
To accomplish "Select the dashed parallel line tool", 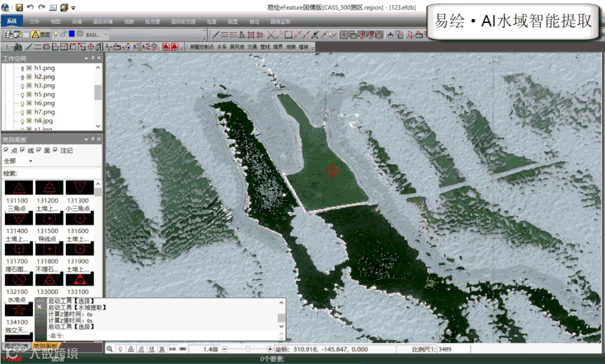I will pos(233,35).
